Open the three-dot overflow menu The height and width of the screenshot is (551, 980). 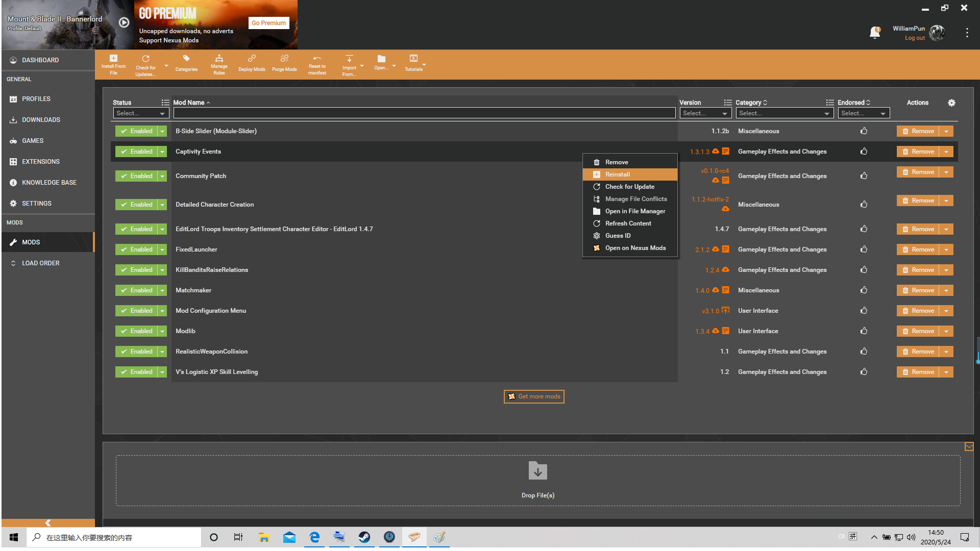[x=967, y=33]
